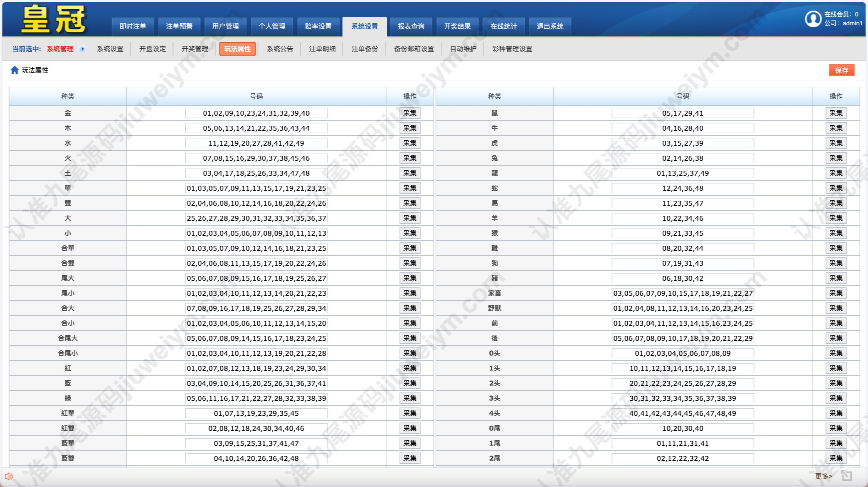The width and height of the screenshot is (868, 487).
Task: Click the number field for 虎
Action: pos(683,143)
